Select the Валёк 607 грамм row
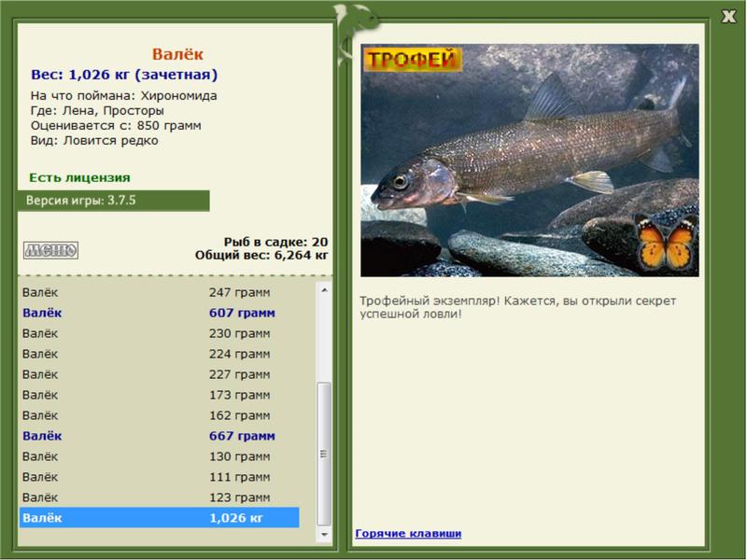 (x=159, y=313)
